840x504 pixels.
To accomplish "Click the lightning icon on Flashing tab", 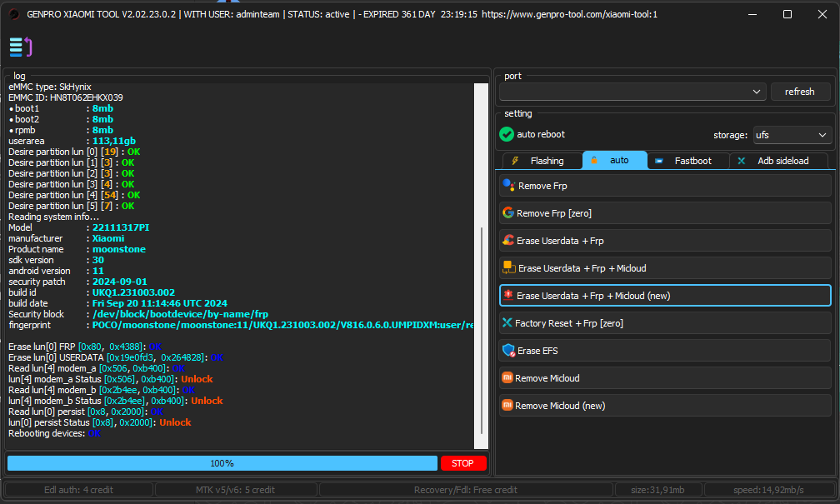I will (x=515, y=161).
